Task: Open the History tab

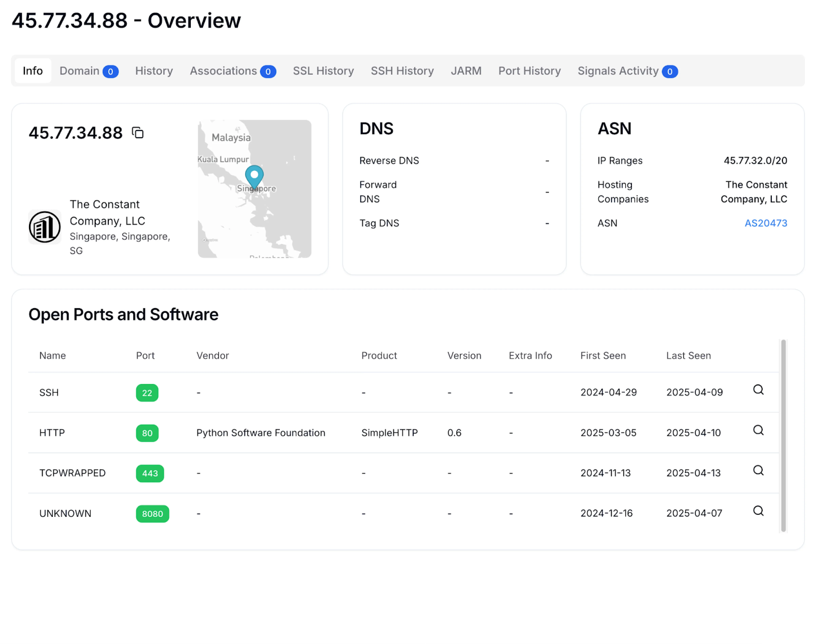Action: pyautogui.click(x=154, y=71)
